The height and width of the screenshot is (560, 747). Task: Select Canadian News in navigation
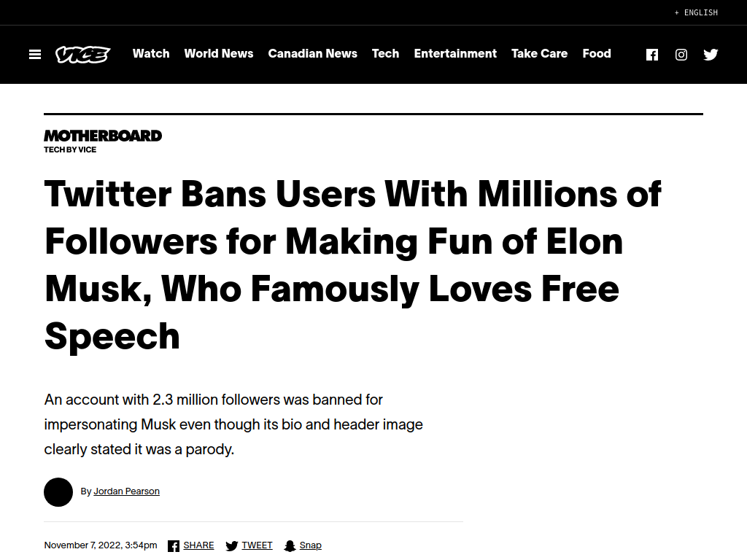click(x=312, y=53)
